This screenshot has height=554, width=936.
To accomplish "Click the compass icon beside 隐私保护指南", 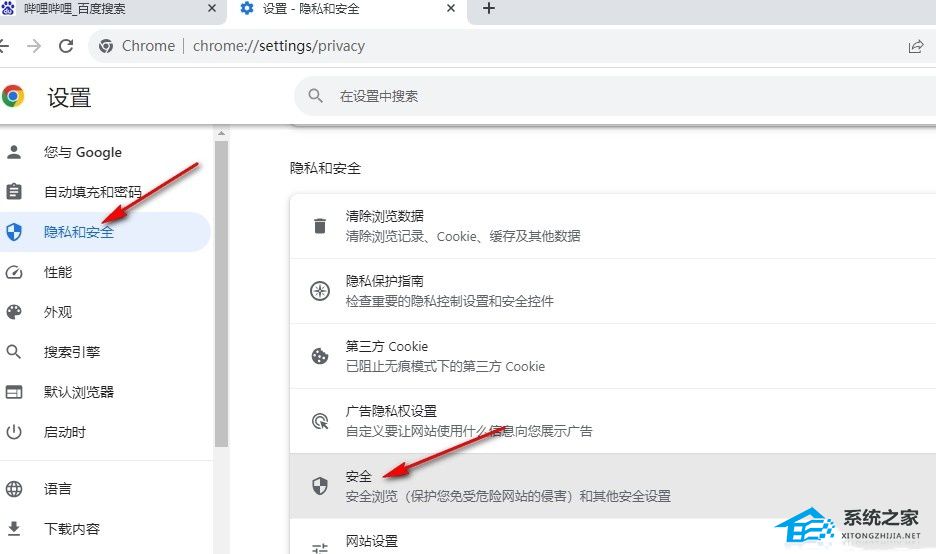I will pos(320,291).
